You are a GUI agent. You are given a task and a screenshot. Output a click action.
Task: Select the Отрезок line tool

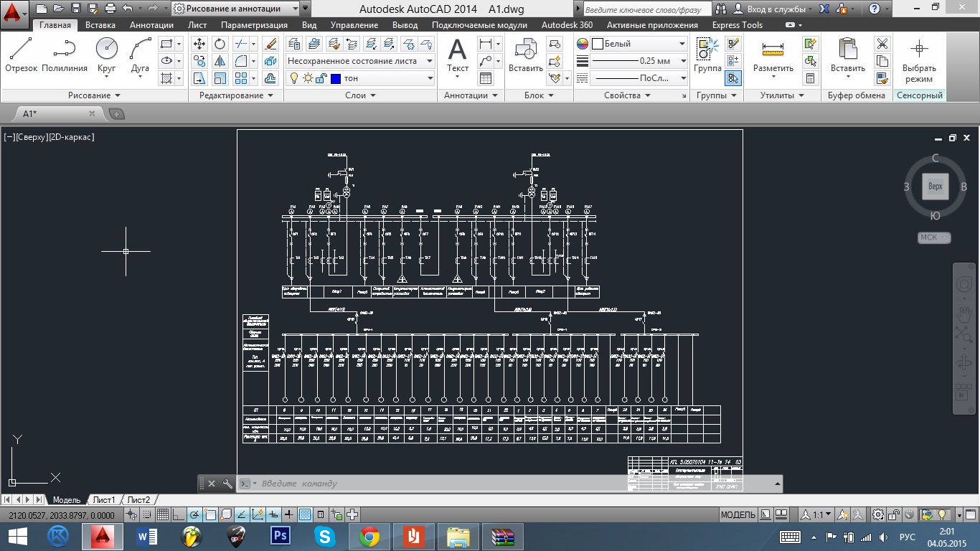21,55
